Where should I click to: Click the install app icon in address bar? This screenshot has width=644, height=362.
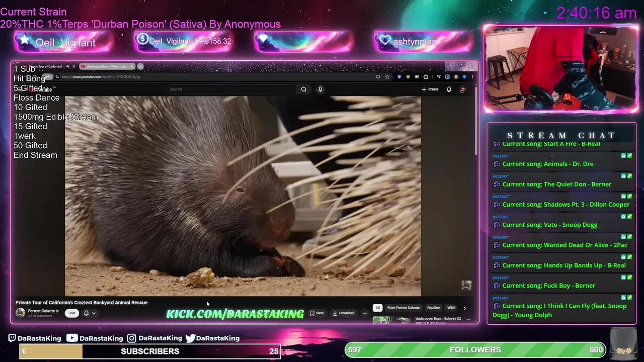(378, 77)
